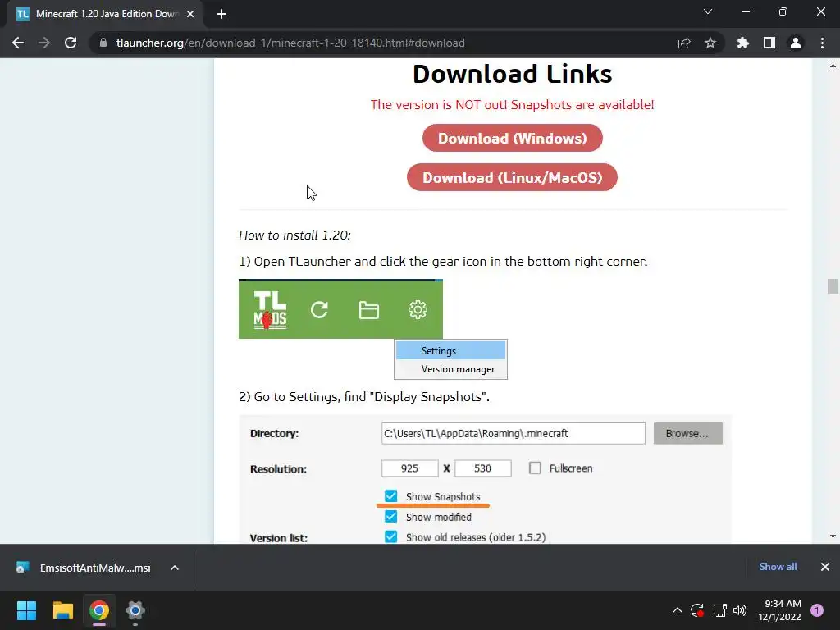The height and width of the screenshot is (630, 840).
Task: Close the Minecraft 1.20 tab
Action: 190,14
